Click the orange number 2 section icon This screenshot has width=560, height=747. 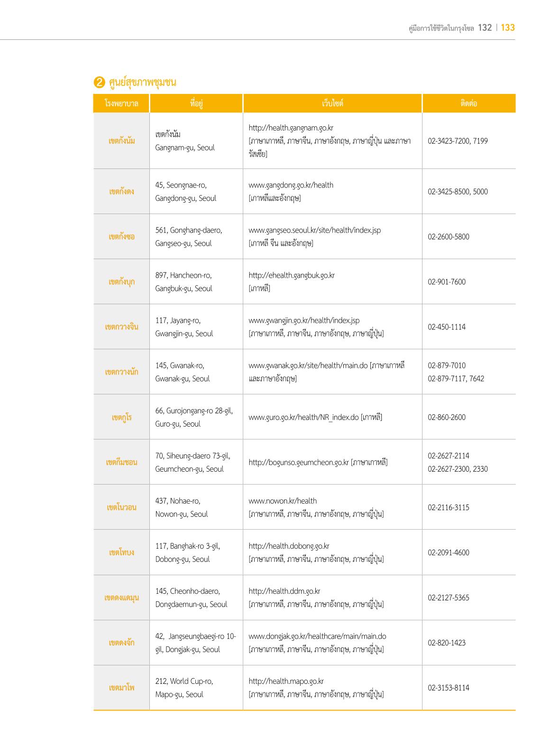pos(100,83)
